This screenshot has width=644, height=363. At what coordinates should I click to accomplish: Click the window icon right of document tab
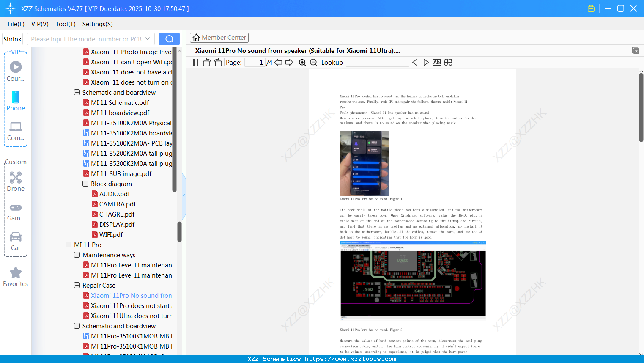(x=636, y=50)
